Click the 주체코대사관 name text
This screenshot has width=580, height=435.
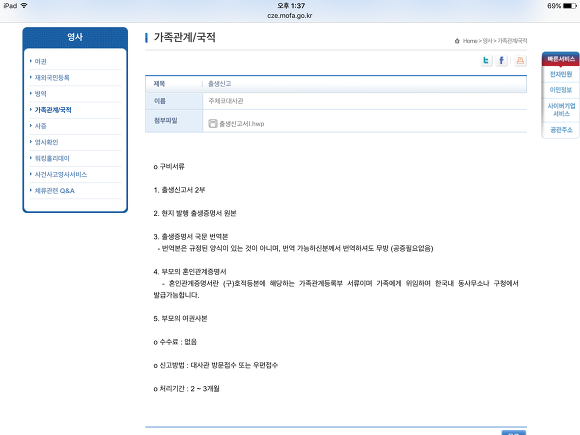point(226,101)
